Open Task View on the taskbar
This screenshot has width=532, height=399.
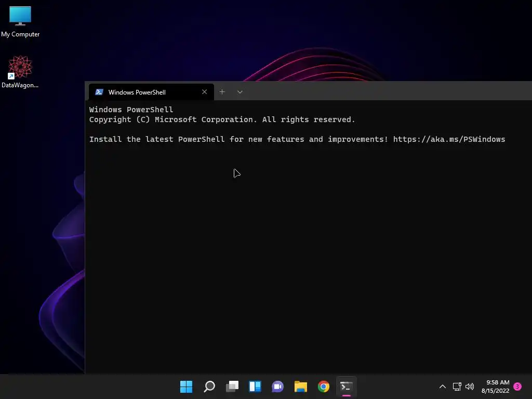(x=232, y=387)
